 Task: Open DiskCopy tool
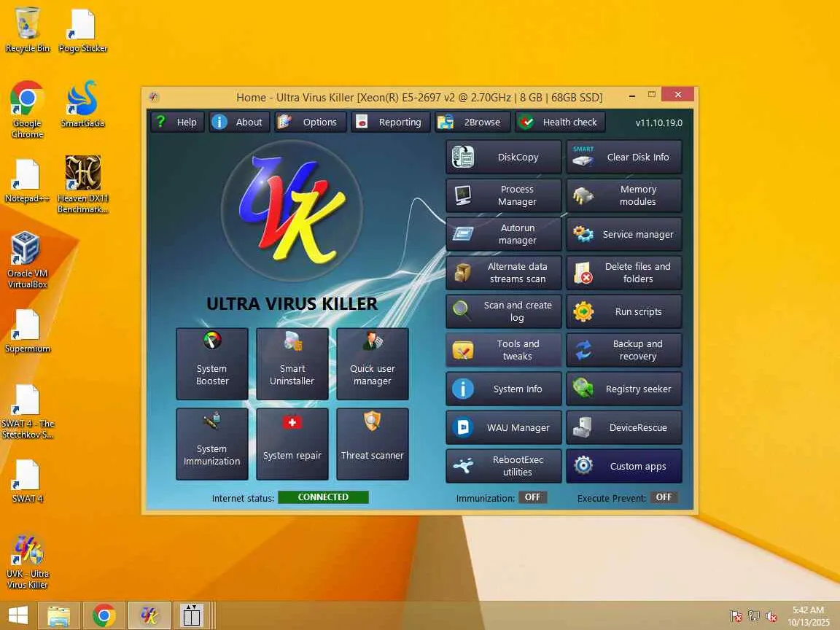(504, 157)
